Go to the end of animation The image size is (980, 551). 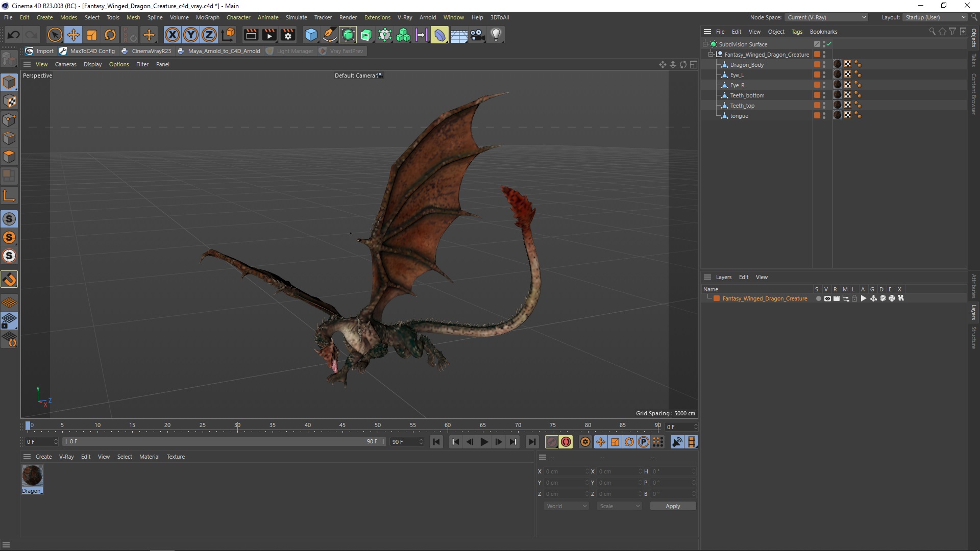coord(532,442)
